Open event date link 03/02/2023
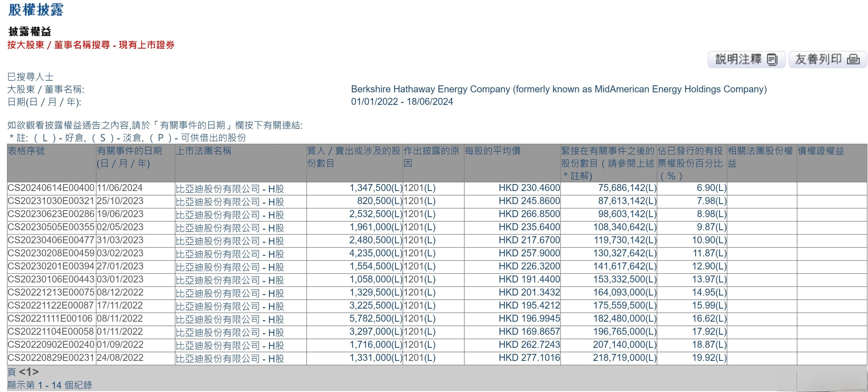Image resolution: width=868 pixels, height=392 pixels. pos(120,254)
